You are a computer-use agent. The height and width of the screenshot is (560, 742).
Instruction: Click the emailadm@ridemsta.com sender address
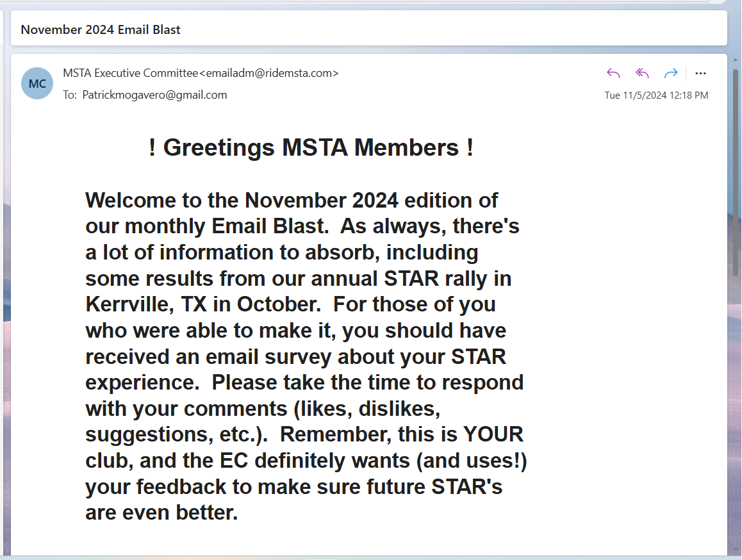click(x=269, y=73)
